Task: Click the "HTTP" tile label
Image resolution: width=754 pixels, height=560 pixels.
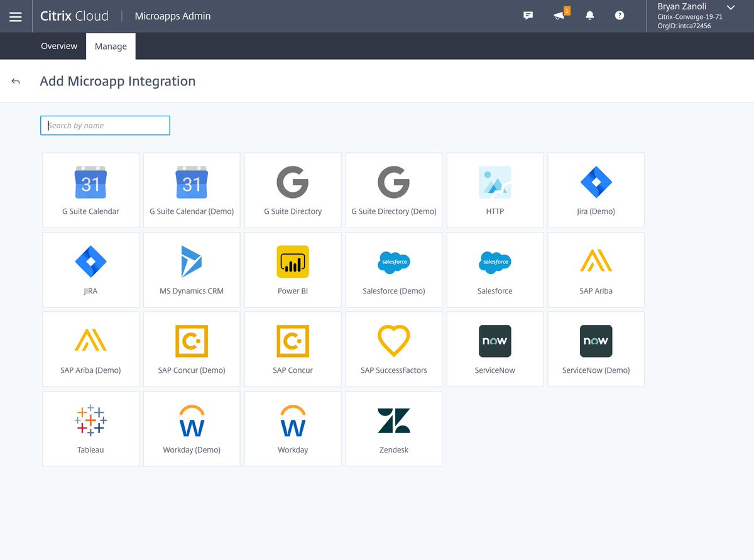Action: pyautogui.click(x=495, y=212)
